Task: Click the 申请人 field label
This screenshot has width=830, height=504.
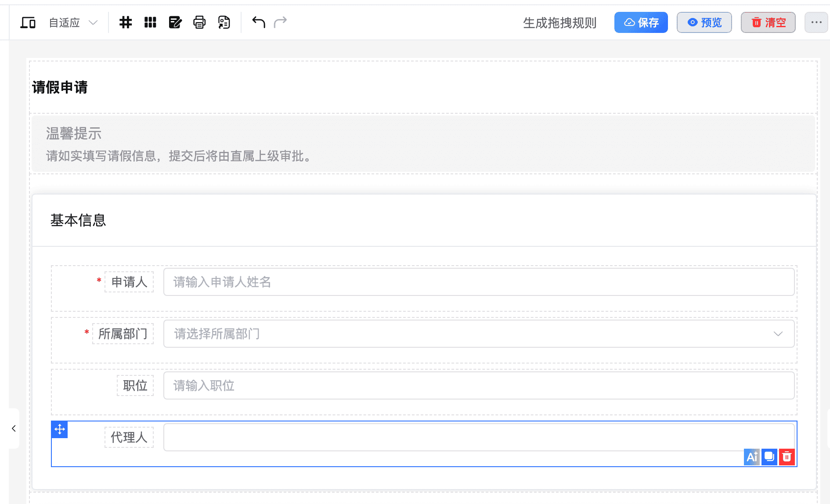Action: [x=129, y=282]
